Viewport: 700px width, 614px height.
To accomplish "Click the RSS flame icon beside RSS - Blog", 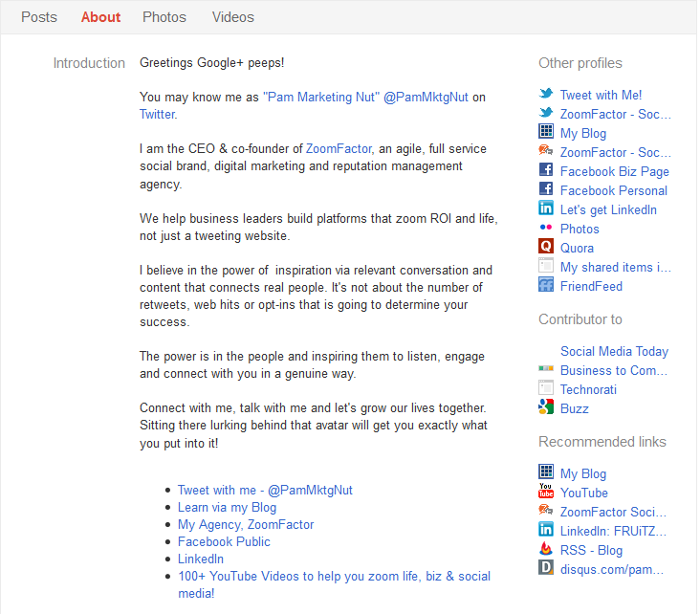I will click(546, 550).
